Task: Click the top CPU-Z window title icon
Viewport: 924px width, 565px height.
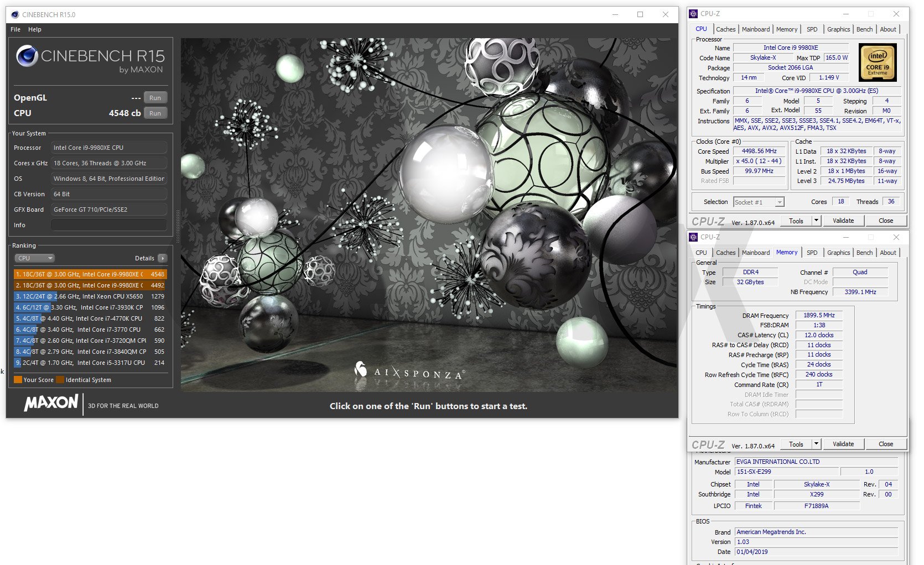Action: point(693,14)
